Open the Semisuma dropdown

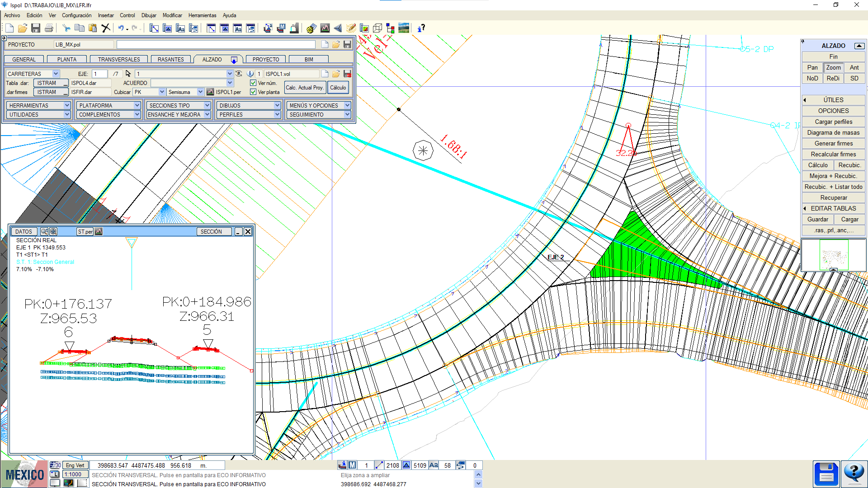tap(200, 92)
